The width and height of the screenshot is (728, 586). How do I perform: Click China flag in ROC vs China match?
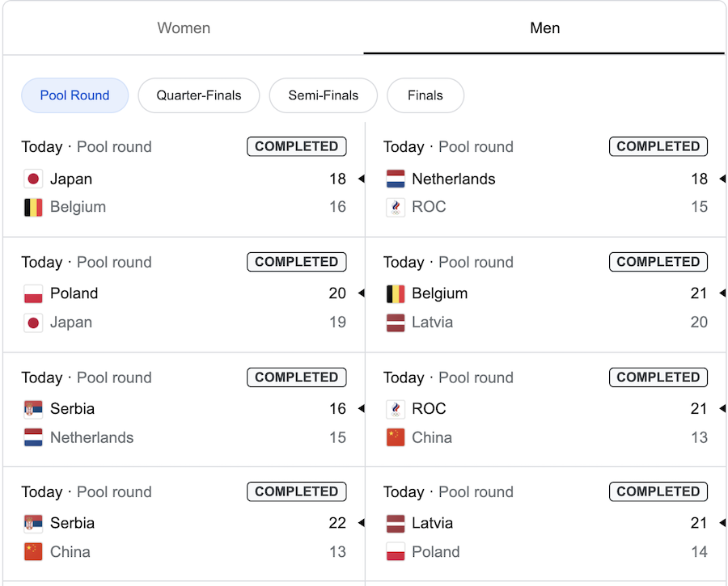pyautogui.click(x=395, y=437)
